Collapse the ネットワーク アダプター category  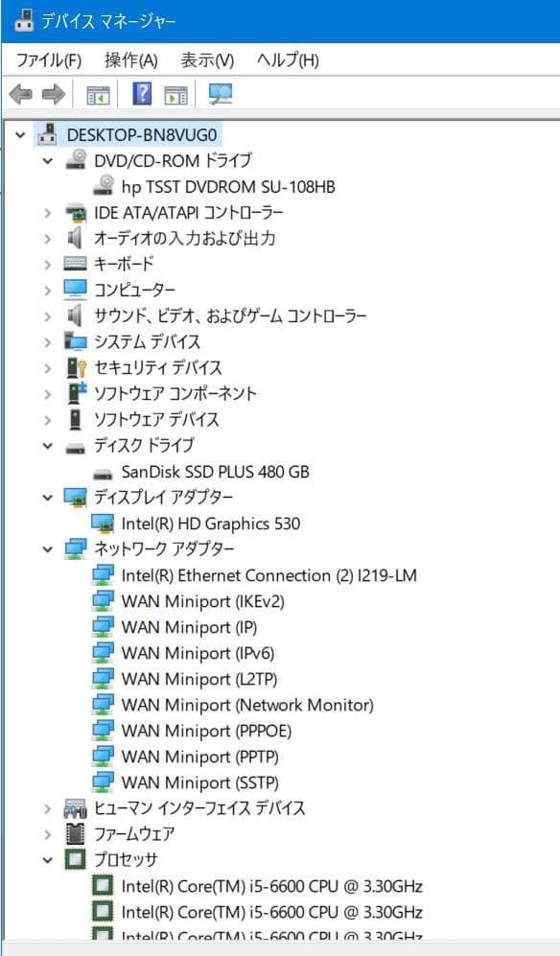48,549
